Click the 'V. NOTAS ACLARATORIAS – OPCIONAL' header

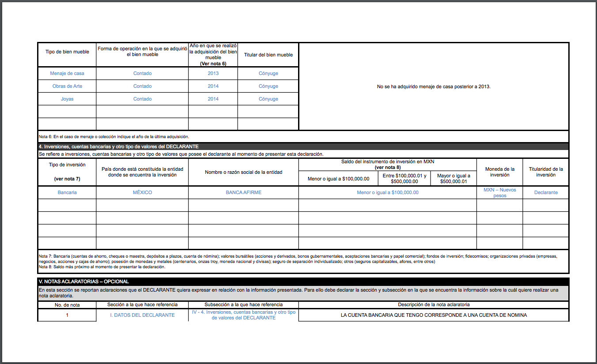point(84,281)
